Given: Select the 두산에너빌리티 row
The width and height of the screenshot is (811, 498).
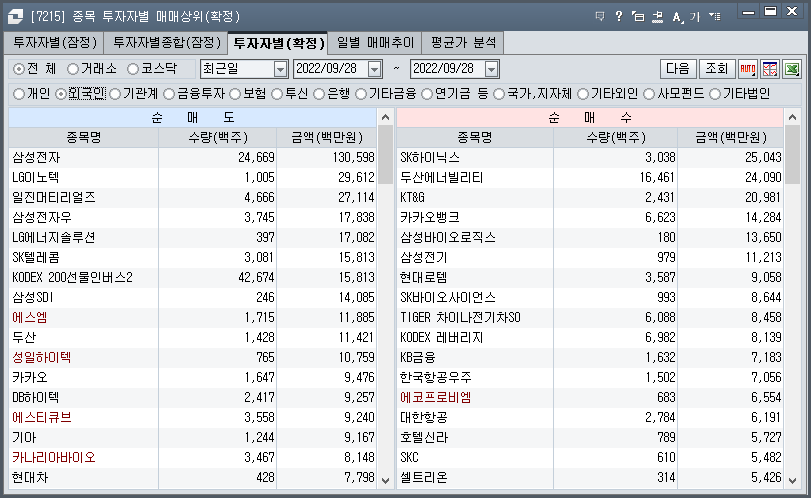Looking at the screenshot, I should click(590, 177).
